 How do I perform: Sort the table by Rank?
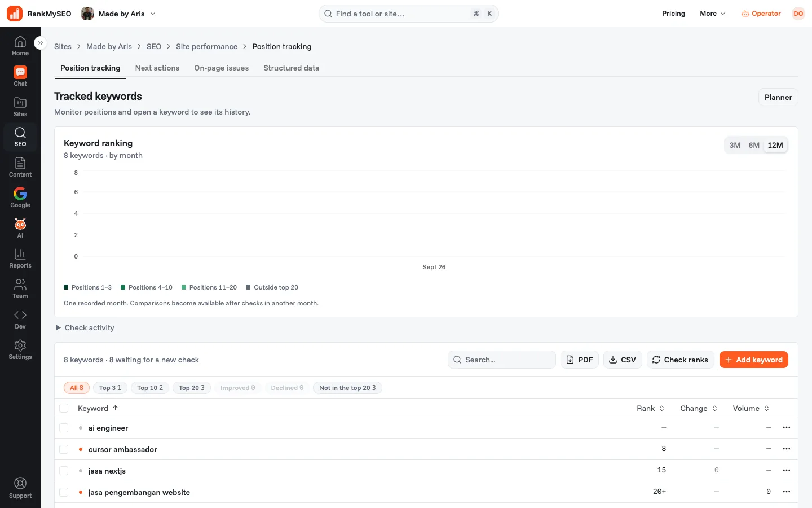[651, 408]
